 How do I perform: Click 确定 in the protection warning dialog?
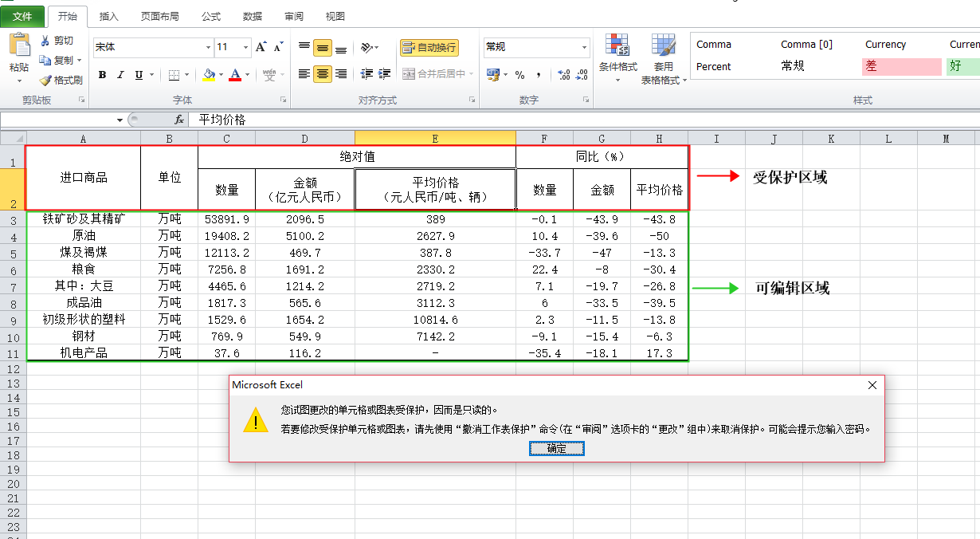[x=555, y=448]
